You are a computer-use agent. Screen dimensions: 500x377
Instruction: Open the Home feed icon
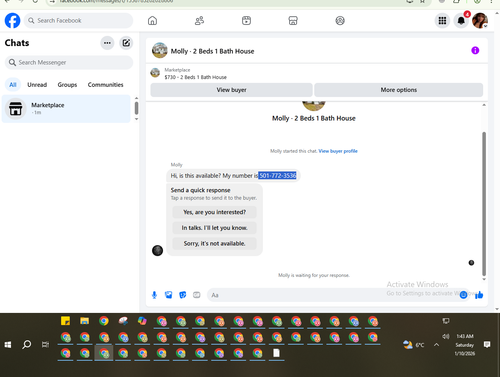[x=152, y=21]
